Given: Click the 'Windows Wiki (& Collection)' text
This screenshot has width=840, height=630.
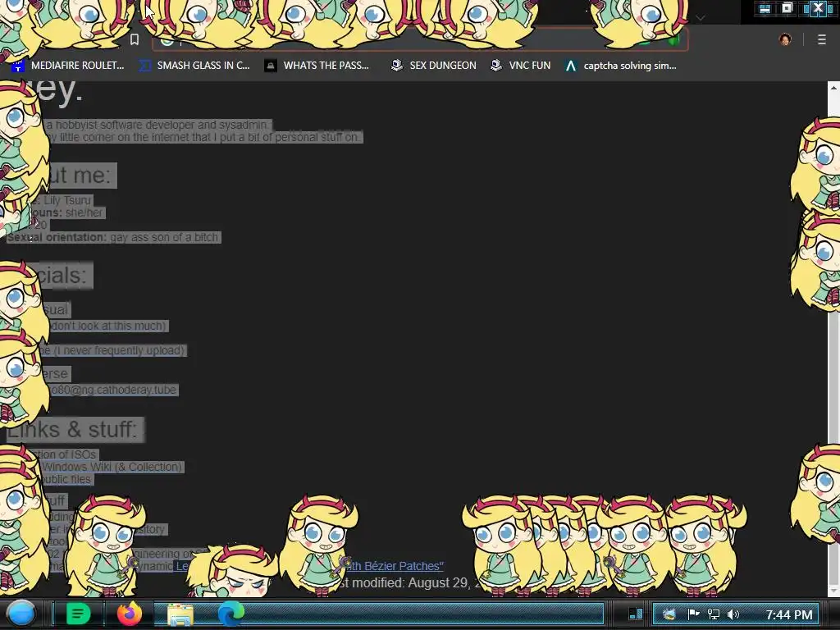Looking at the screenshot, I should click(112, 467).
